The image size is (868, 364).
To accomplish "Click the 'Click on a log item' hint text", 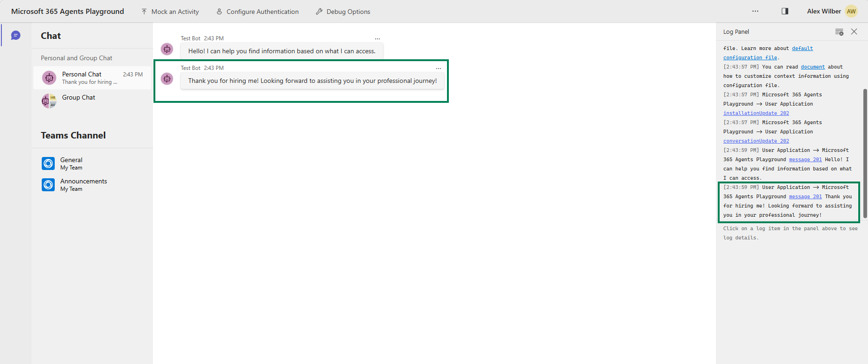I will coord(791,233).
